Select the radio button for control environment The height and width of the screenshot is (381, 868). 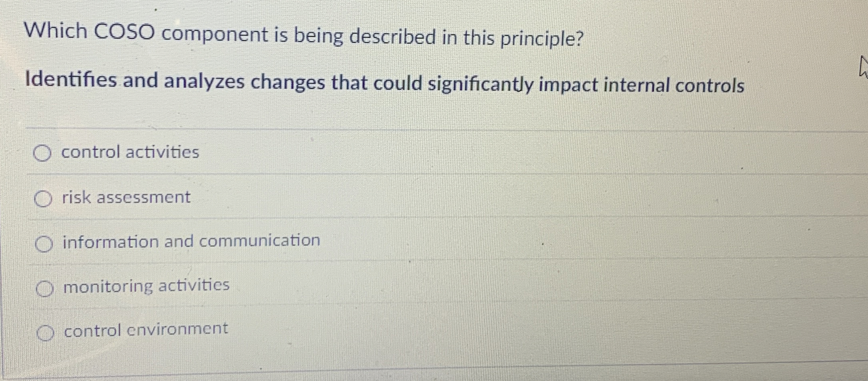coord(45,331)
